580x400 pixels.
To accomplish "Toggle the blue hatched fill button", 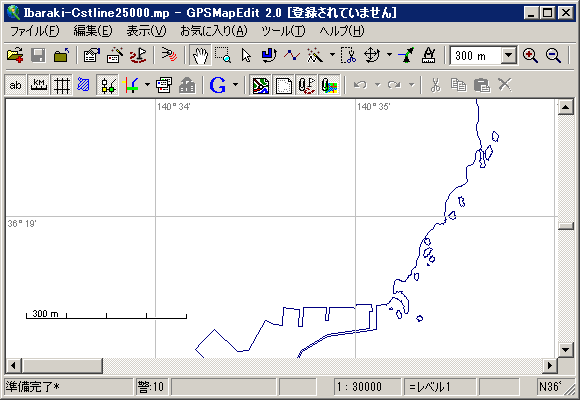I will click(x=84, y=85).
